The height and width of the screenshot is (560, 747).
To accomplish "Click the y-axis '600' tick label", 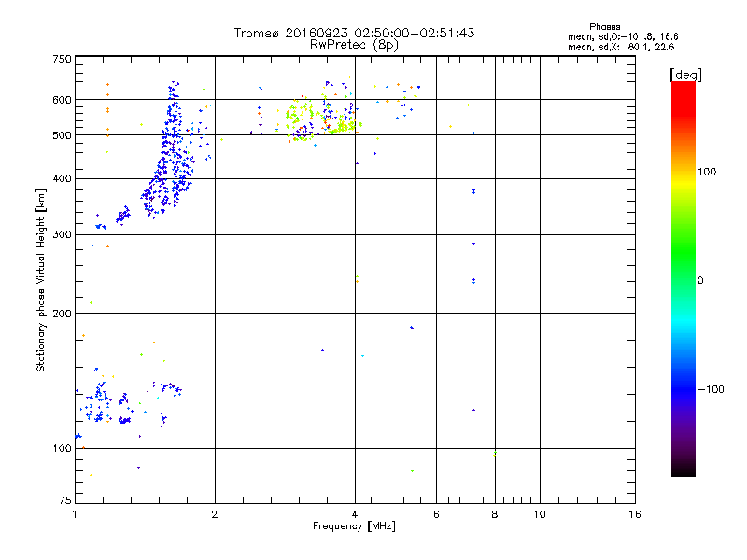I will point(62,100).
